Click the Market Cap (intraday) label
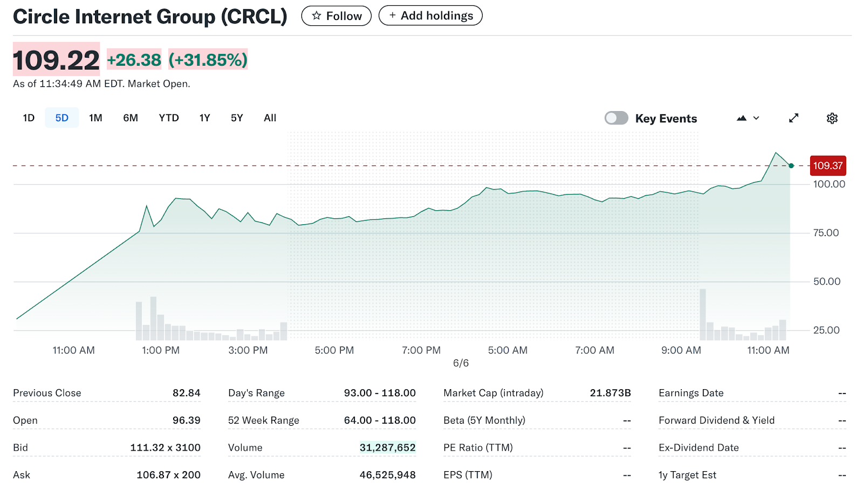 [x=493, y=393]
